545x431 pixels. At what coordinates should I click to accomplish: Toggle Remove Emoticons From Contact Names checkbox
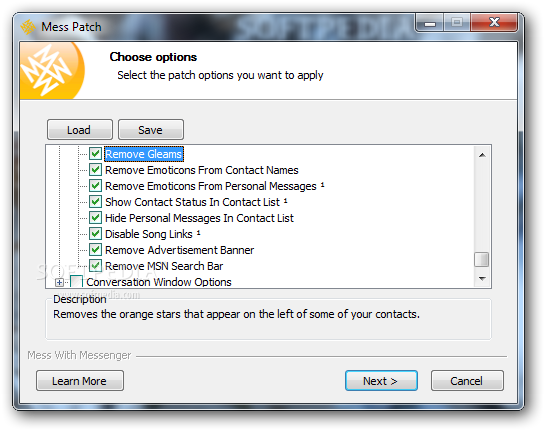point(95,170)
